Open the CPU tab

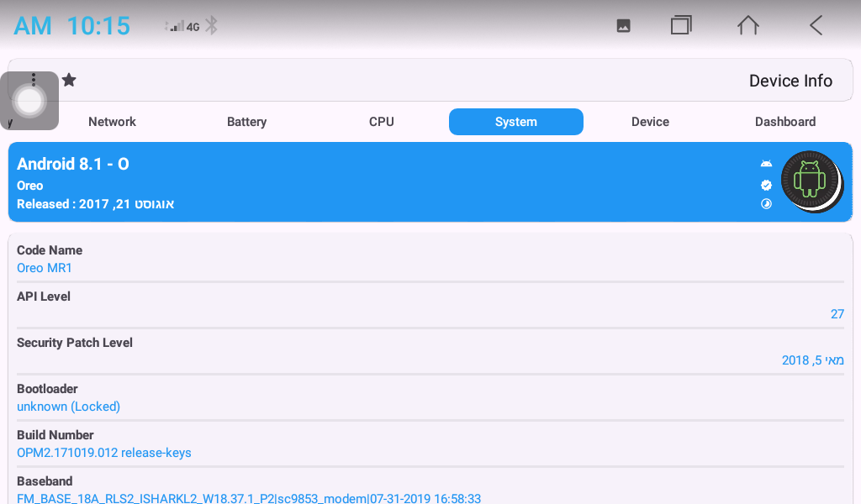[381, 122]
